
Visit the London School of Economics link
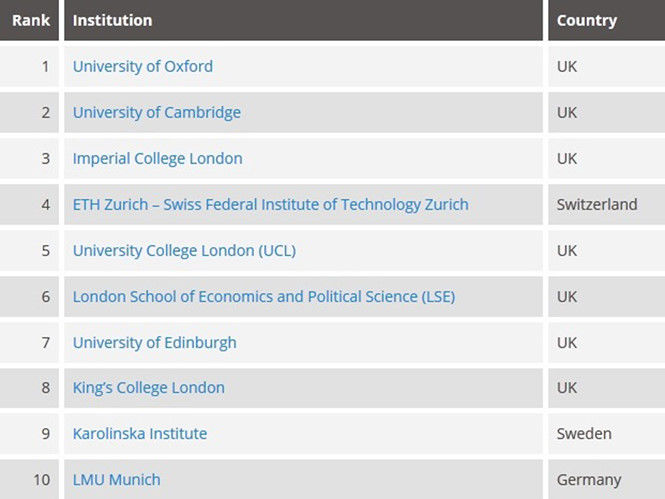click(264, 296)
